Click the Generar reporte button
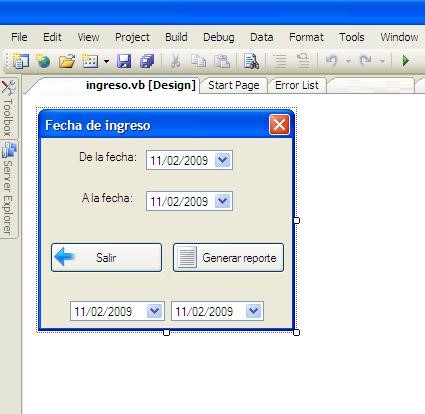Screen dimensions: 425x414 click(x=228, y=258)
